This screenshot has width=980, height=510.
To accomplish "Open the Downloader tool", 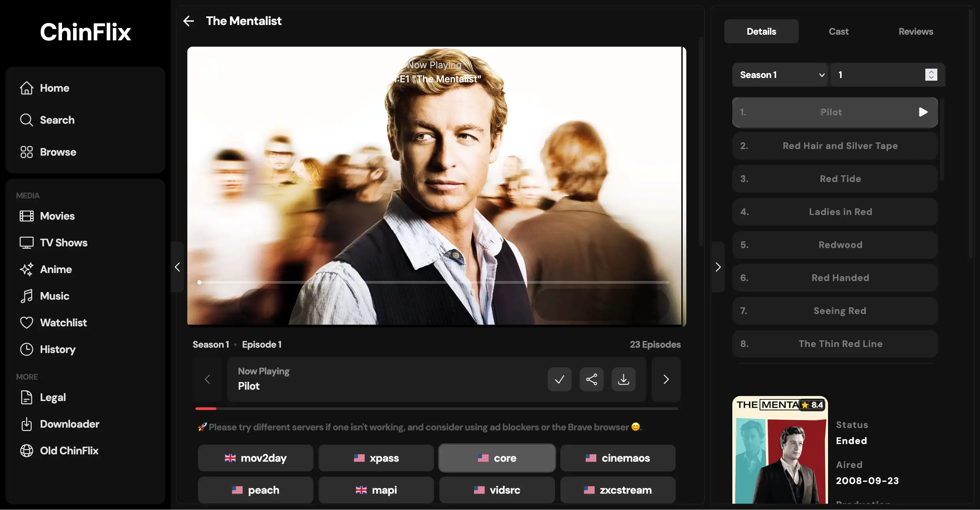I will 85,424.
